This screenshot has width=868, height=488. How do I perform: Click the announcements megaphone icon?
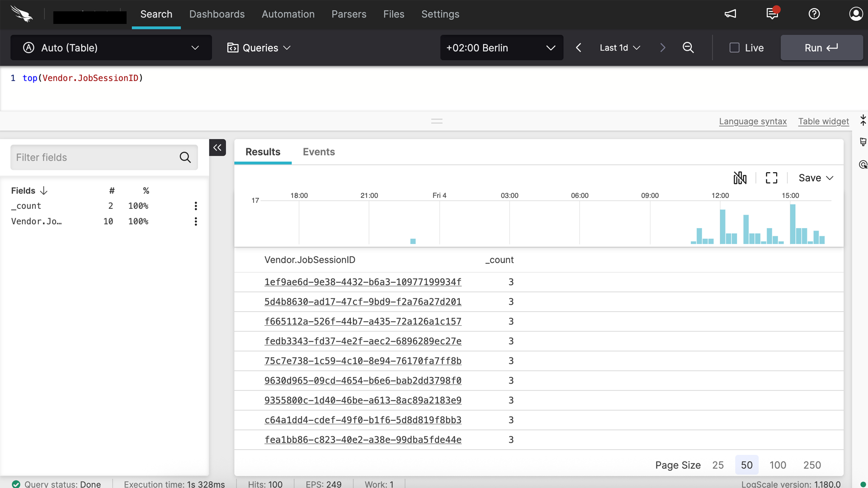[x=731, y=14]
